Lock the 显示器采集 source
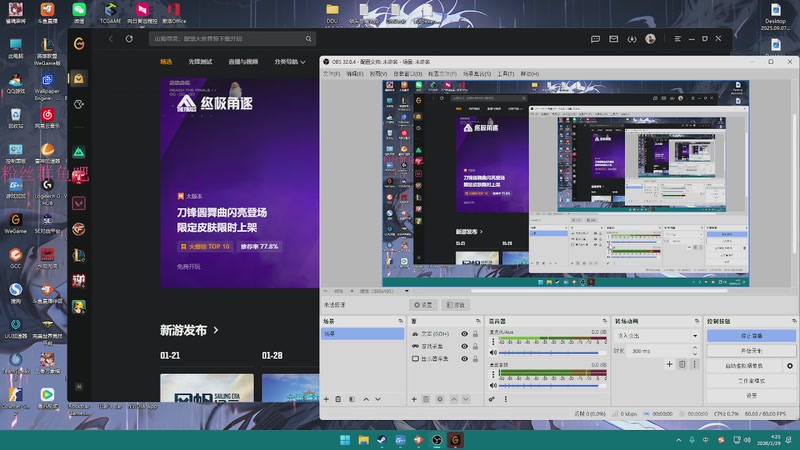 (476, 359)
